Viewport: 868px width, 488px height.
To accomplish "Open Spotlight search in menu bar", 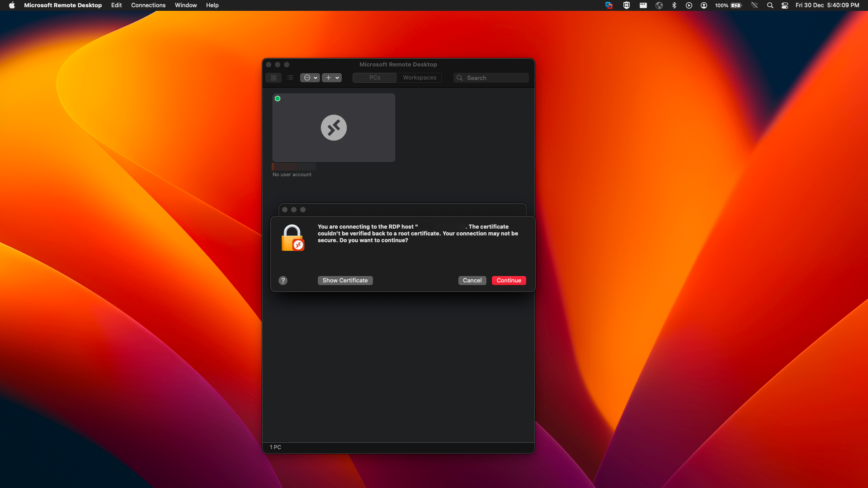I will coord(770,5).
